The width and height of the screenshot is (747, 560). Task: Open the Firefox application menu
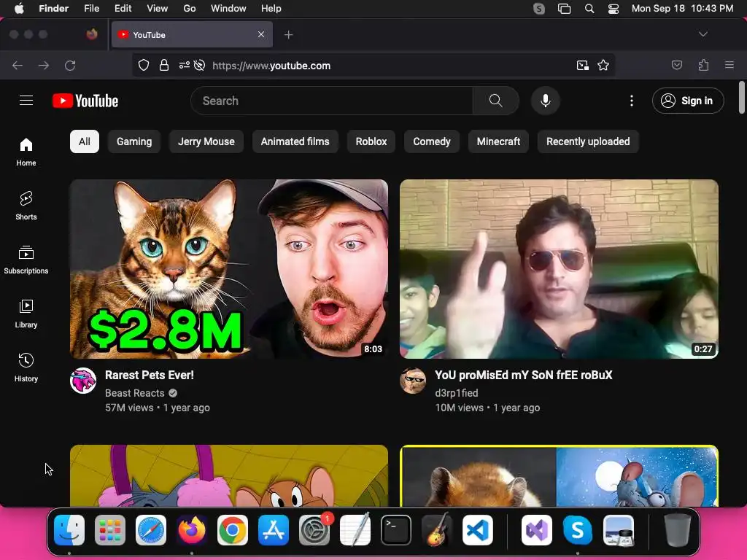(729, 65)
